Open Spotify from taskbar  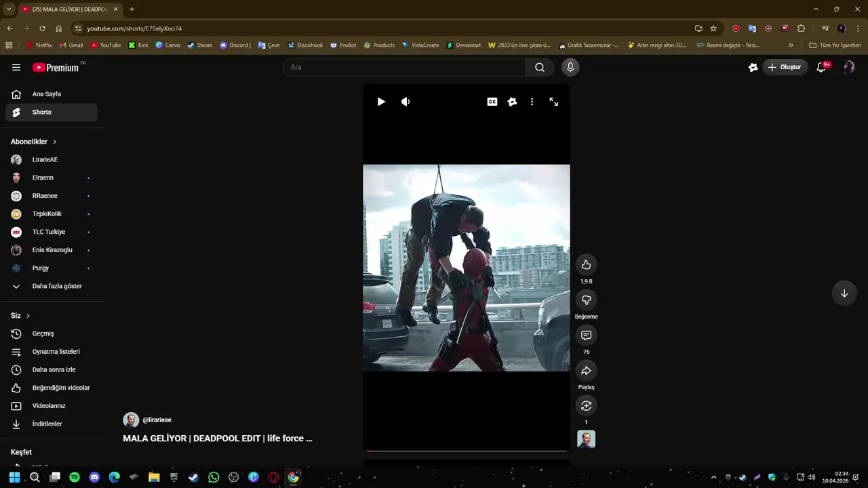(x=75, y=477)
